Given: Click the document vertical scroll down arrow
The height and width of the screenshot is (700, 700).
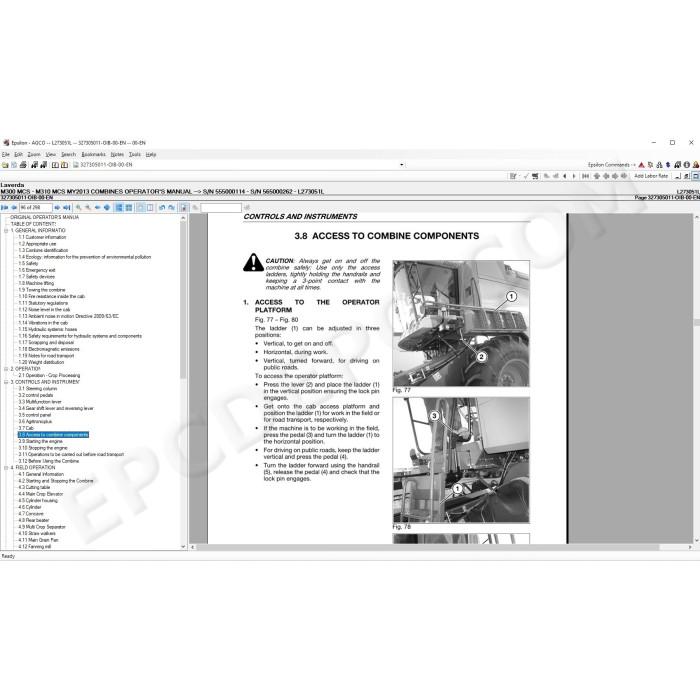Looking at the screenshot, I should [696, 540].
